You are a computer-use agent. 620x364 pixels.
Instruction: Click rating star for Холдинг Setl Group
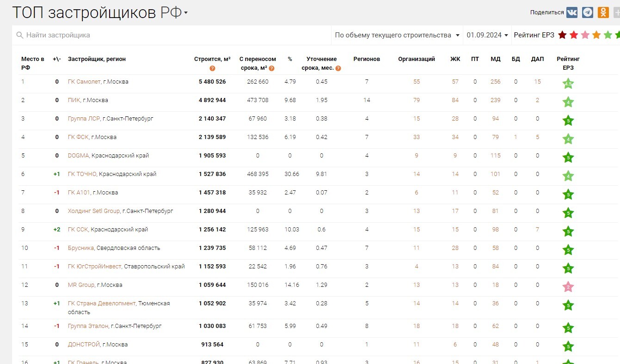pos(568,213)
